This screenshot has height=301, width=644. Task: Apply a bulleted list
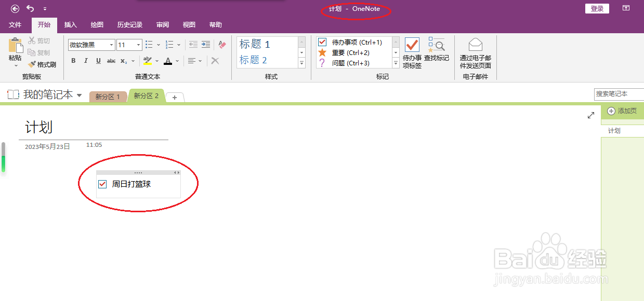tap(149, 45)
